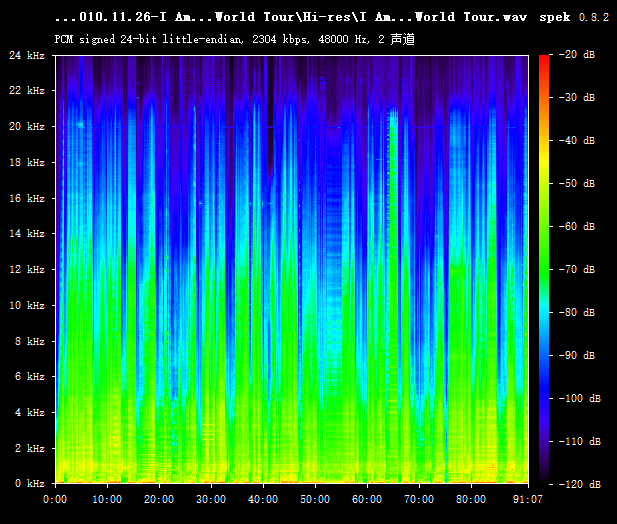Click the file path title text ending in Tour.wav
This screenshot has height=524, width=617.
291,17
